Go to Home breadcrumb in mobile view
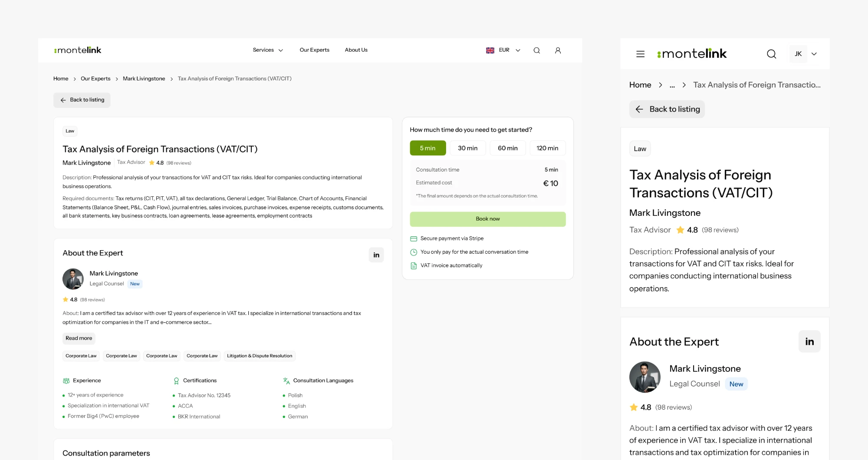 [640, 85]
